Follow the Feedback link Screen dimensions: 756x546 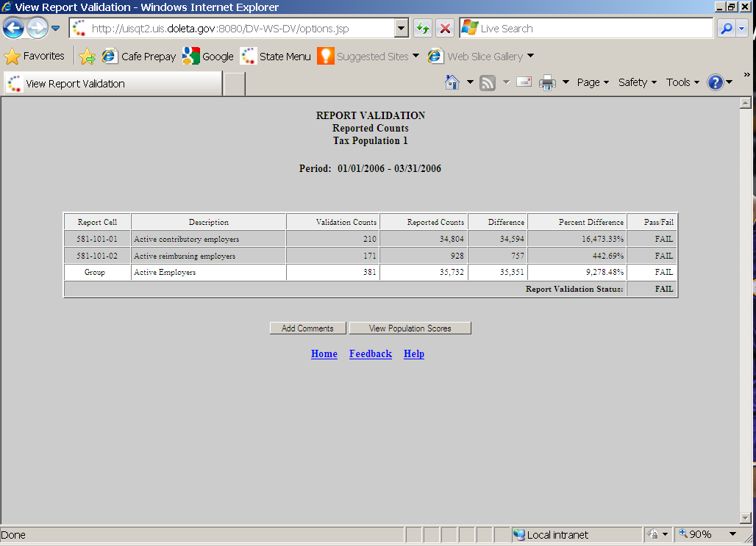370,353
